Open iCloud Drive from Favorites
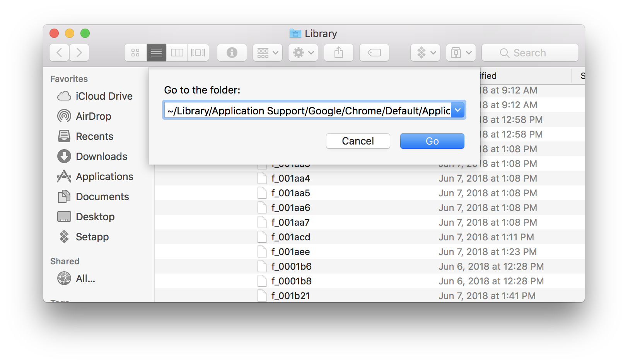This screenshot has width=628, height=364. coord(104,96)
